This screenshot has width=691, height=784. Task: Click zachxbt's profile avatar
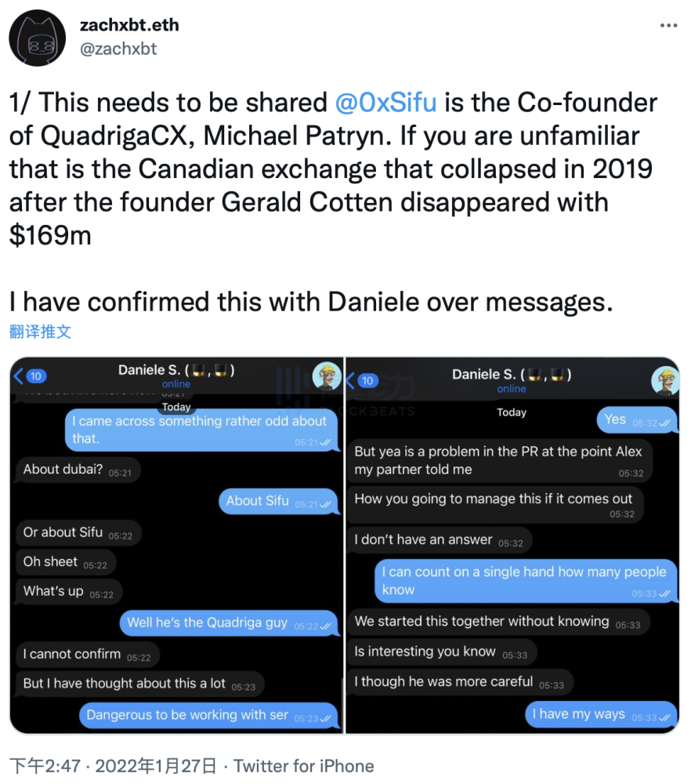[38, 38]
